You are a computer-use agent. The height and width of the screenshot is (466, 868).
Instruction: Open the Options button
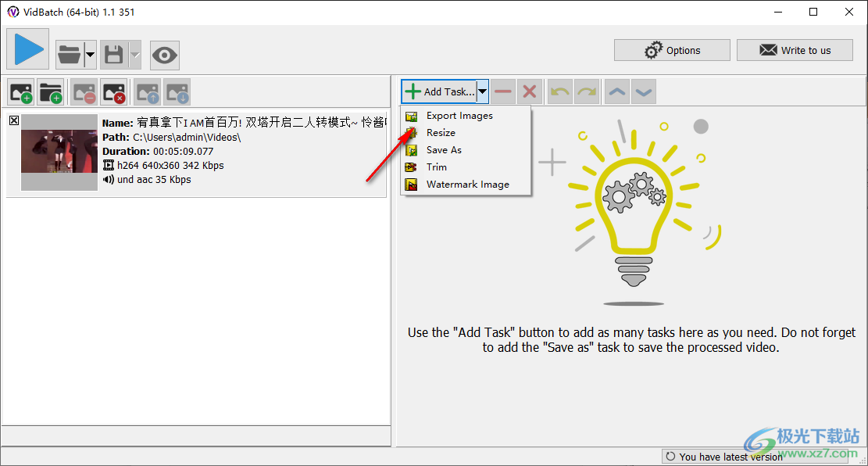click(672, 50)
